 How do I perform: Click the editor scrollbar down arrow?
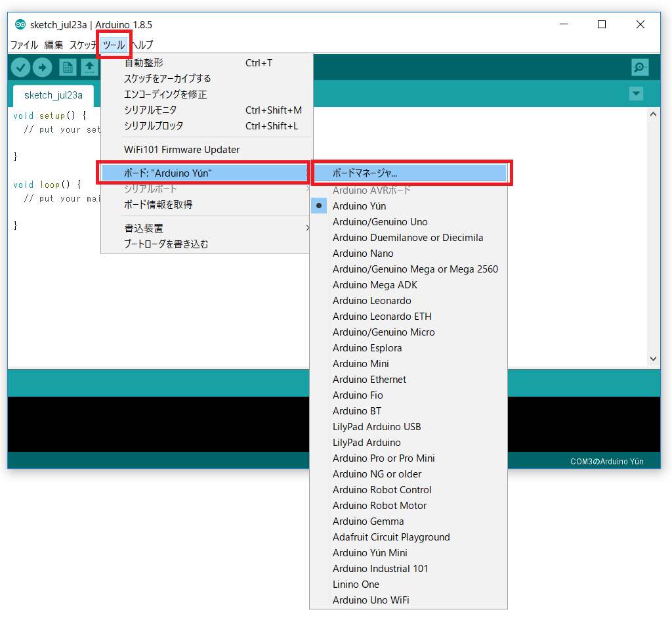click(653, 359)
